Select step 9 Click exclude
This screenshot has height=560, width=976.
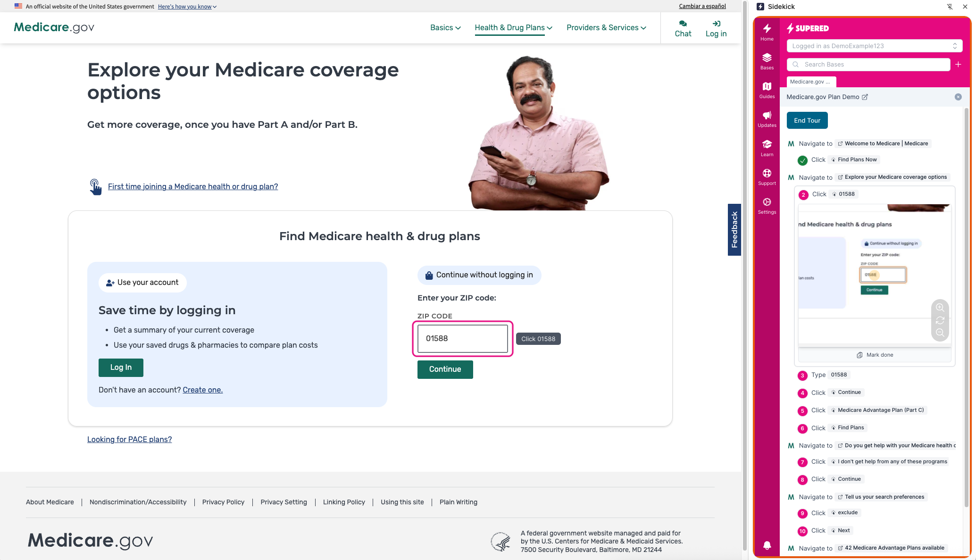829,513
